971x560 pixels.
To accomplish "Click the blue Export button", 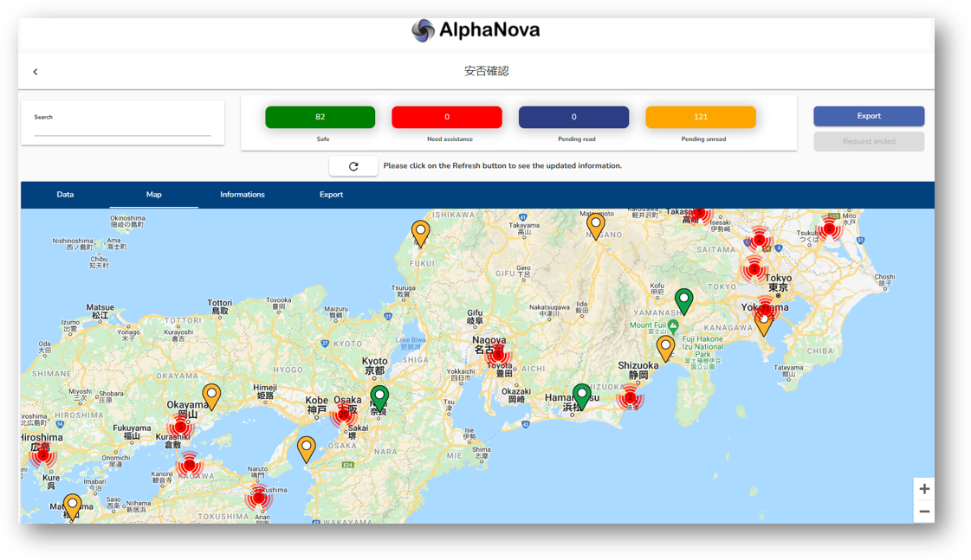I will (869, 116).
